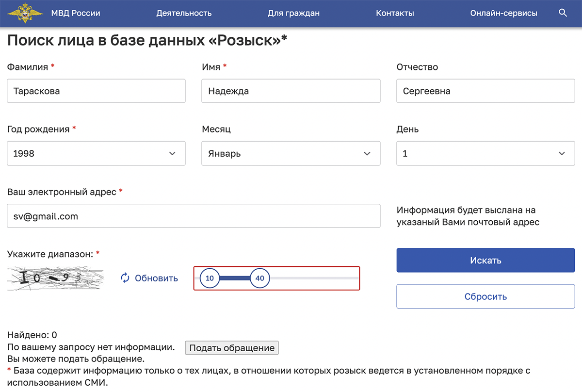This screenshot has width=582, height=392.
Task: Open the search magnifier icon
Action: tap(563, 13)
